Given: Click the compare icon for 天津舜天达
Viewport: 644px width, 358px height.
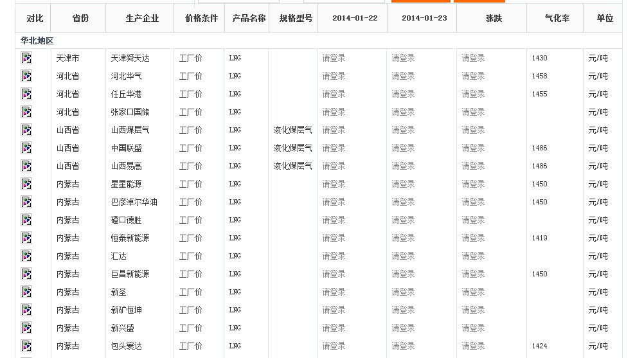Looking at the screenshot, I should pos(26,58).
